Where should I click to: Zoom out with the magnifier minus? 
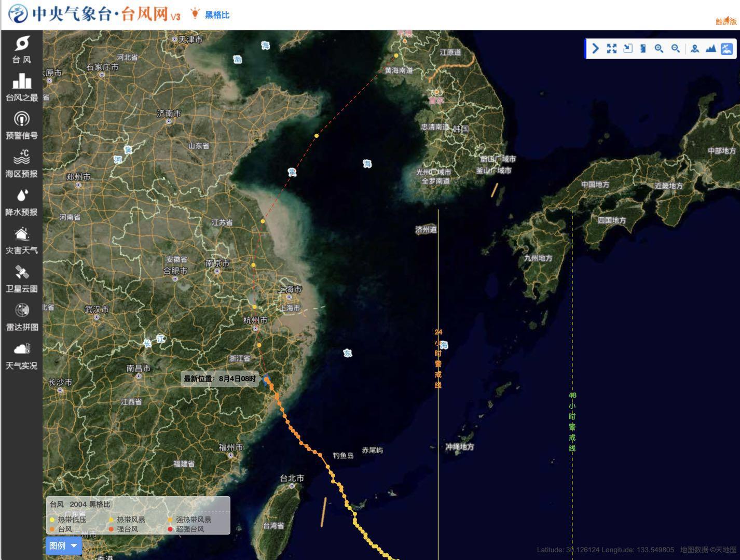point(675,49)
